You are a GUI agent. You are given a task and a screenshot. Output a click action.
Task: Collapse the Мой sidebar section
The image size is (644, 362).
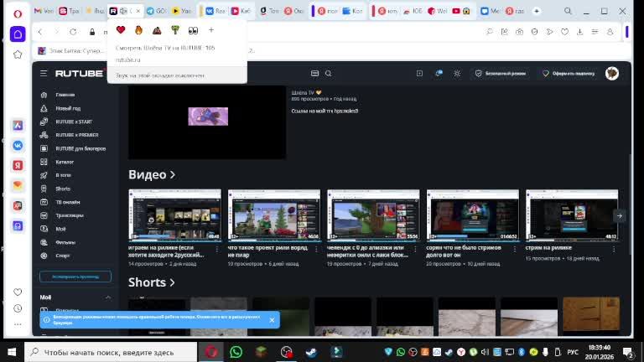(x=107, y=297)
